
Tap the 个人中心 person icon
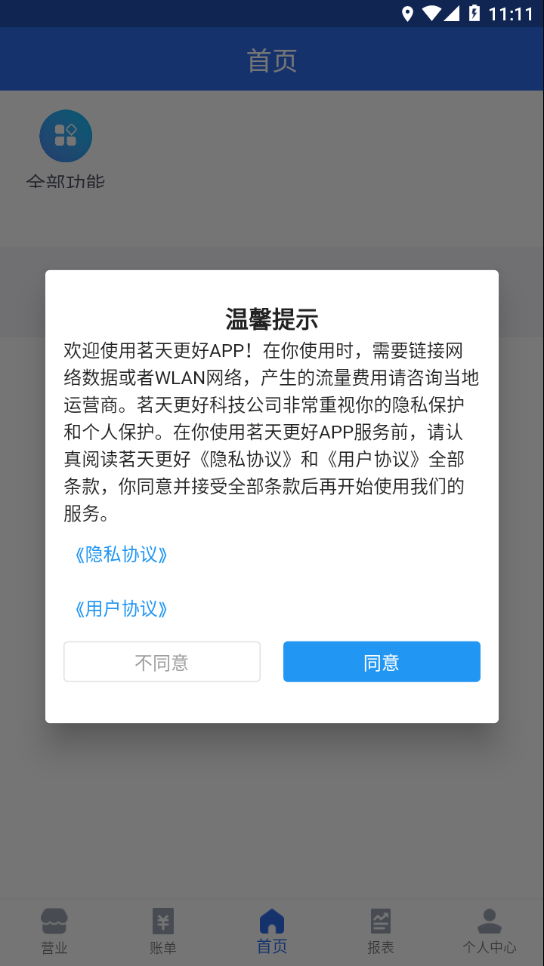click(489, 921)
